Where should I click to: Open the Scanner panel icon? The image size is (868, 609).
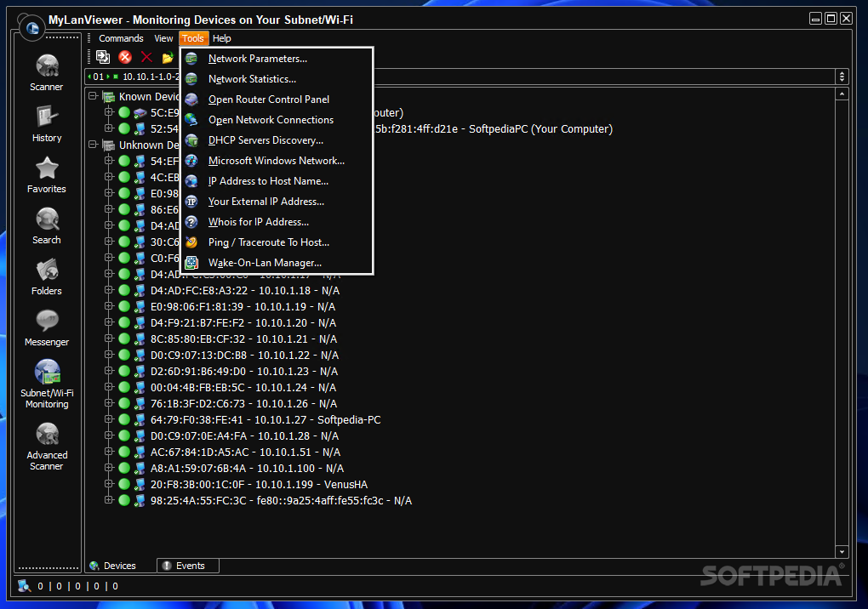pos(47,67)
